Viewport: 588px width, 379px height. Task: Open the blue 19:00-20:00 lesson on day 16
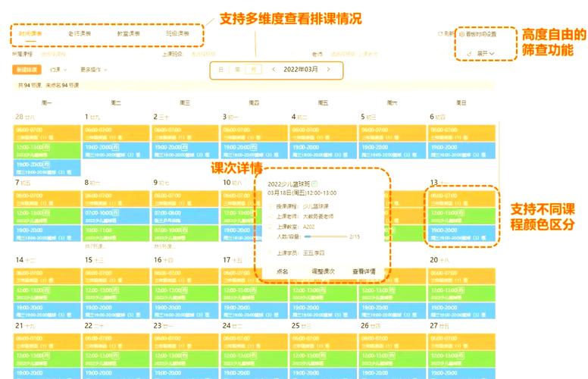click(x=185, y=311)
